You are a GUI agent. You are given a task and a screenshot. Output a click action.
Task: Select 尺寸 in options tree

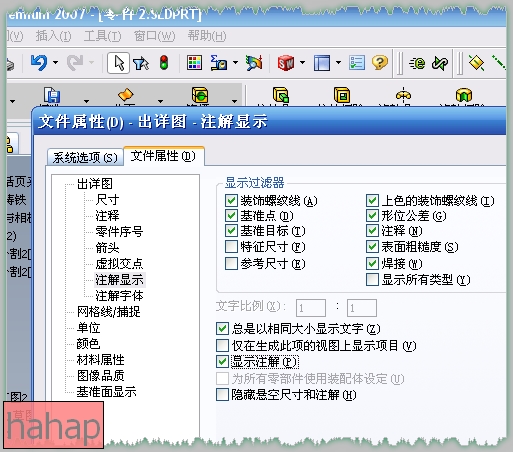pyautogui.click(x=107, y=200)
